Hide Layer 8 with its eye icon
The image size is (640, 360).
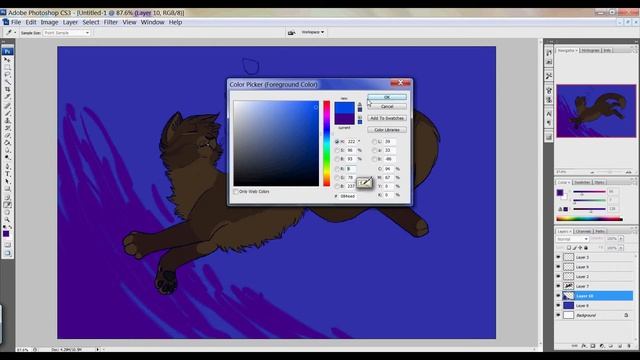tap(558, 305)
